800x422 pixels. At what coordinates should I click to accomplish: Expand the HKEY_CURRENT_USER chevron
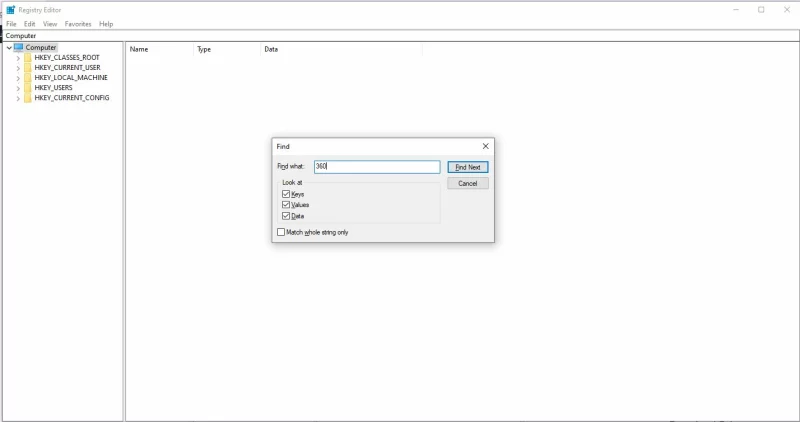pos(18,68)
